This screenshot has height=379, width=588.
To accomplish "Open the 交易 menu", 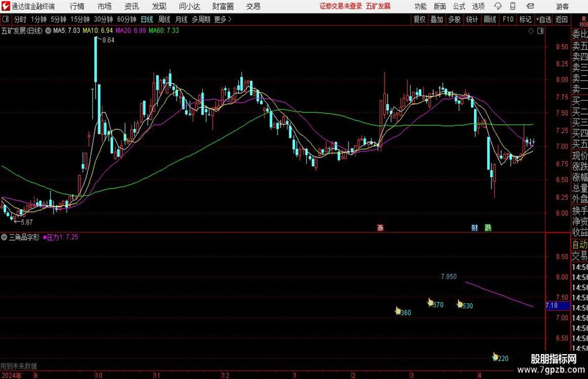I will tap(253, 6).
